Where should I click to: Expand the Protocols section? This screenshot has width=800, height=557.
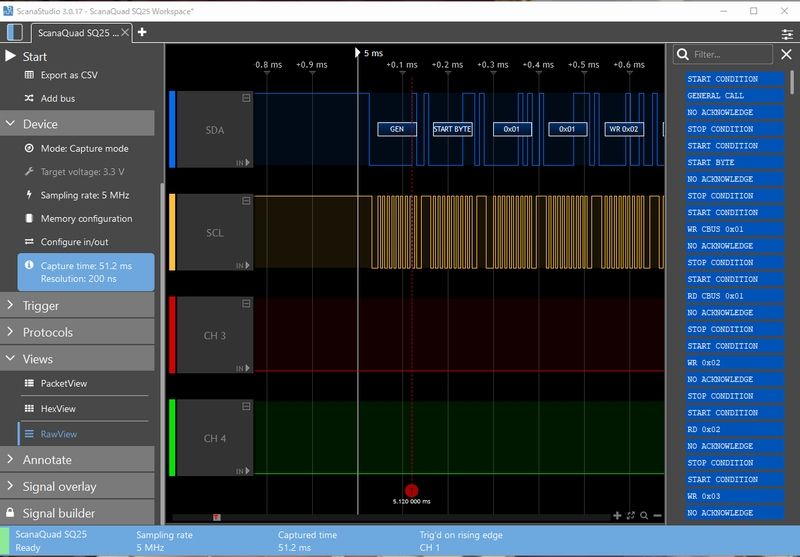coord(78,332)
